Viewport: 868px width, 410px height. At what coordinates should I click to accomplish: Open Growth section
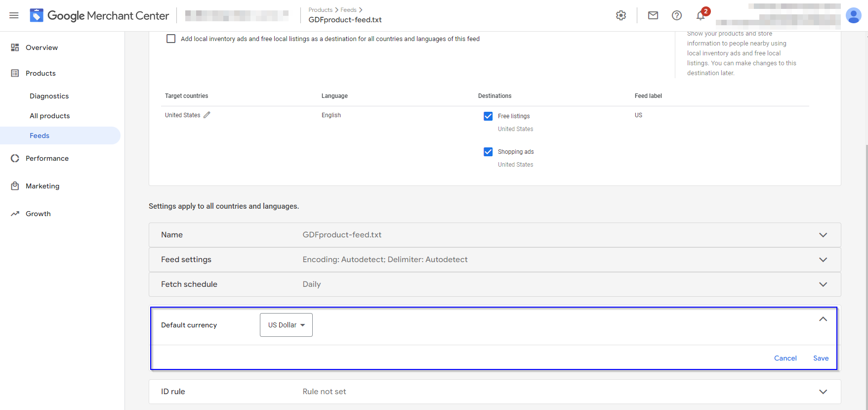point(38,214)
